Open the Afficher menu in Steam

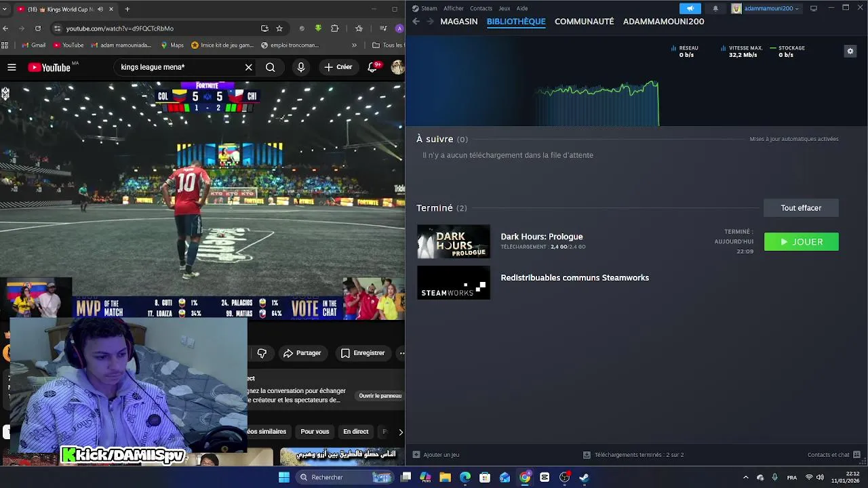point(454,8)
